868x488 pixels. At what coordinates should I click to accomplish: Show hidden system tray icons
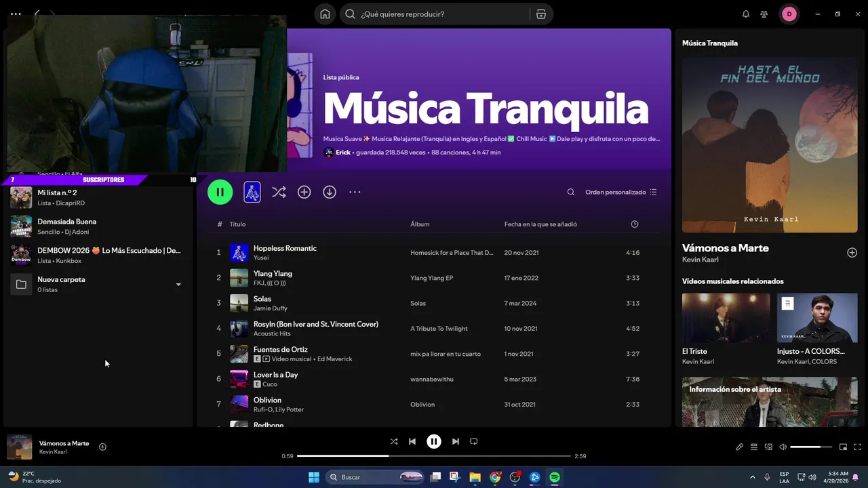tap(753, 477)
